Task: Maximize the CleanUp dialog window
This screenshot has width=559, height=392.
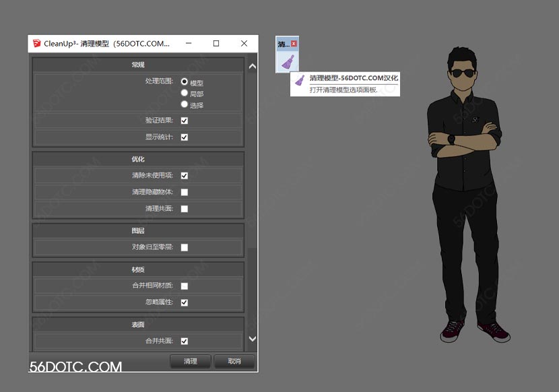Action: [x=216, y=44]
